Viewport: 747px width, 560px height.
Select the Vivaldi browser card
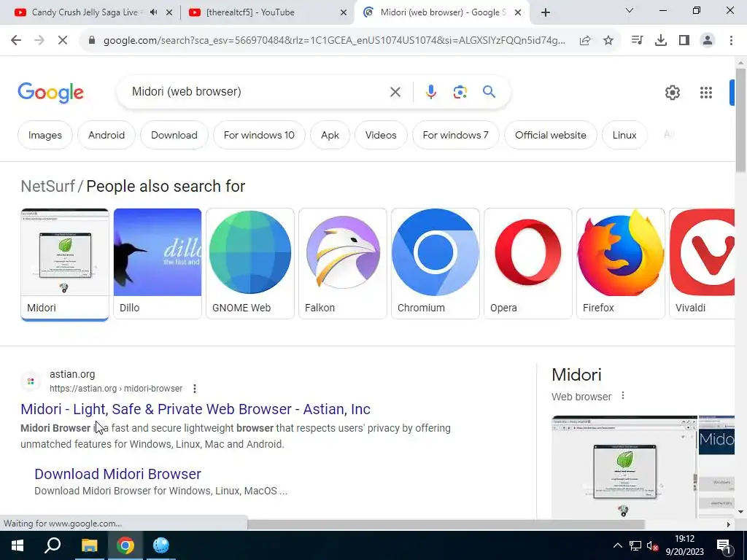[x=702, y=263]
